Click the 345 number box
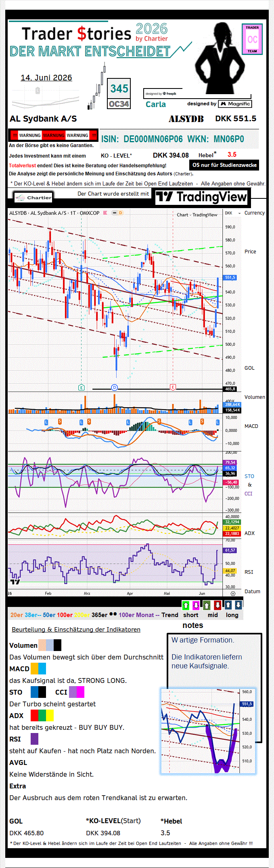 [x=119, y=88]
